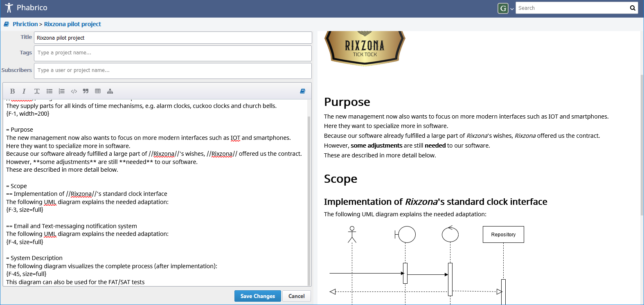Apply Italic formatting in editor toolbar
The image size is (644, 305).
[x=24, y=91]
